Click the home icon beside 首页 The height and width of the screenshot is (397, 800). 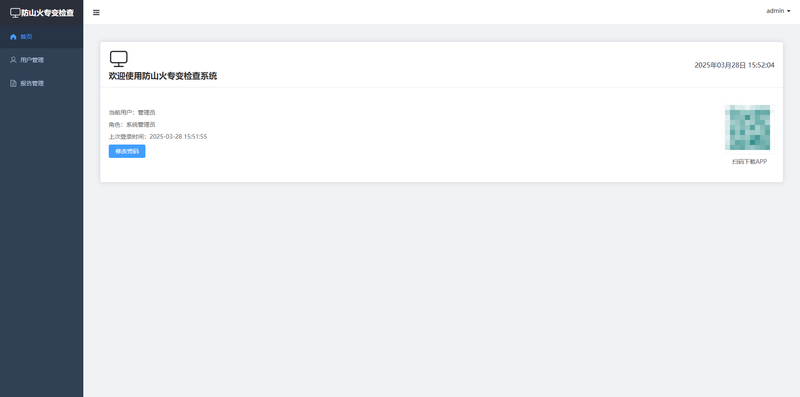[x=13, y=37]
